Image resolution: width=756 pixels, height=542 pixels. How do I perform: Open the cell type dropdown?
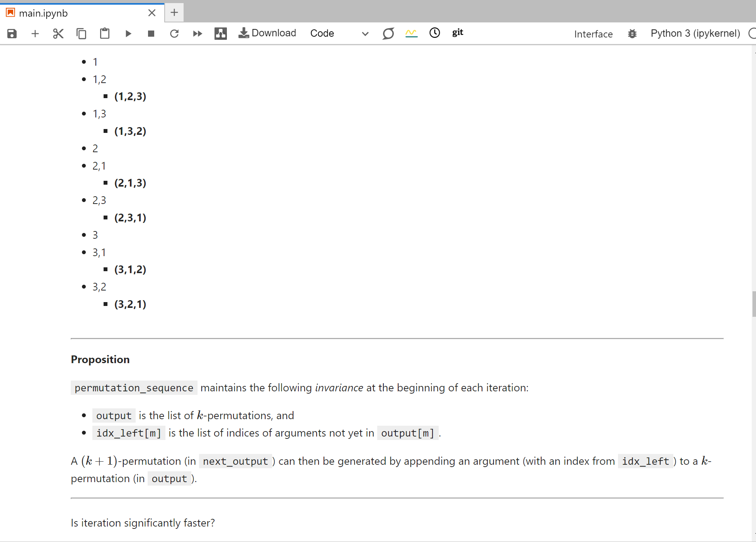339,34
